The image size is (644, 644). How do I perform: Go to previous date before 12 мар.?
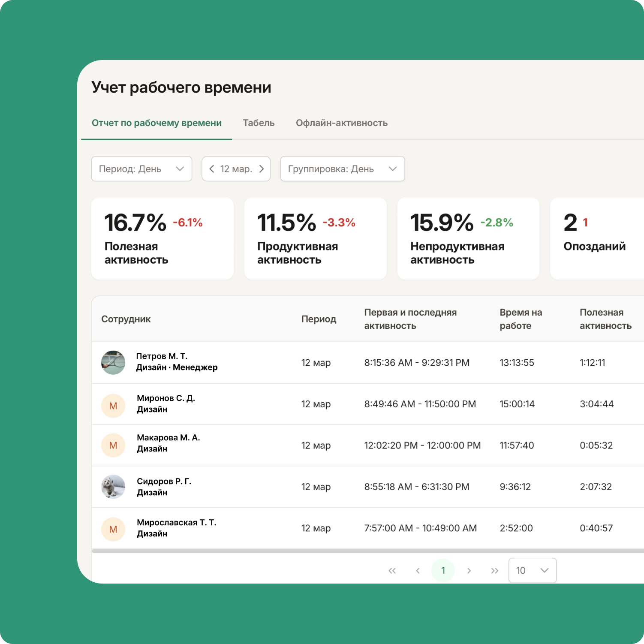tap(212, 169)
